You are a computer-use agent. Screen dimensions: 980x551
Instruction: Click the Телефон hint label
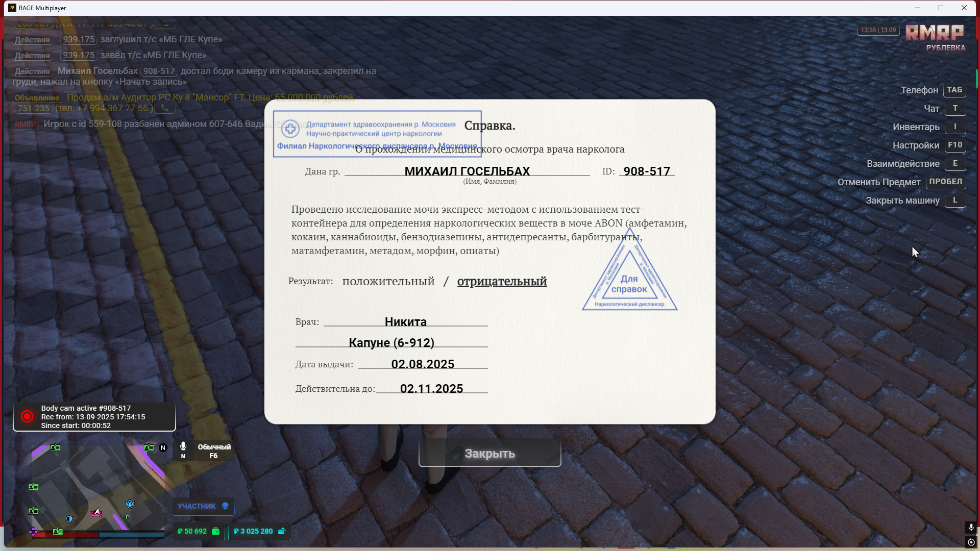click(919, 90)
